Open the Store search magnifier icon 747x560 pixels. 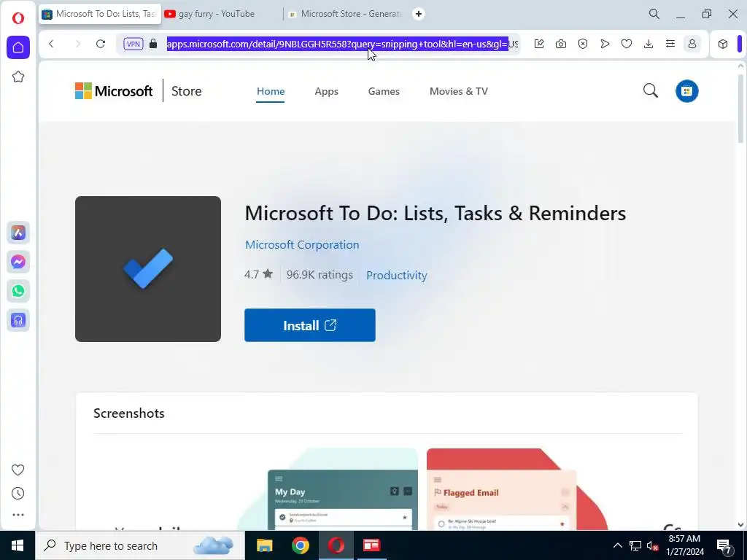point(650,90)
